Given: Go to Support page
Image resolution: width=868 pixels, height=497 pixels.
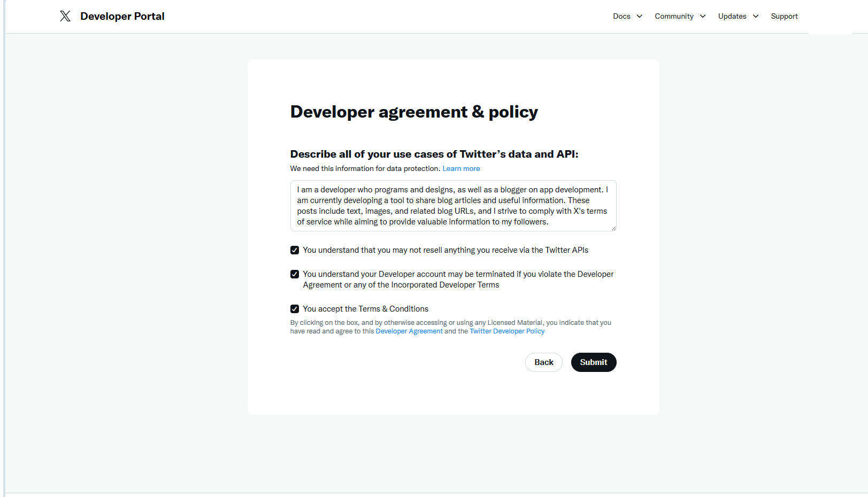Looking at the screenshot, I should point(784,16).
